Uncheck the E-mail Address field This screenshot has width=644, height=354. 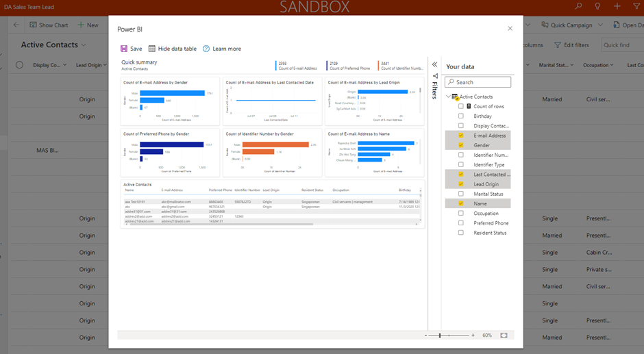click(x=461, y=136)
